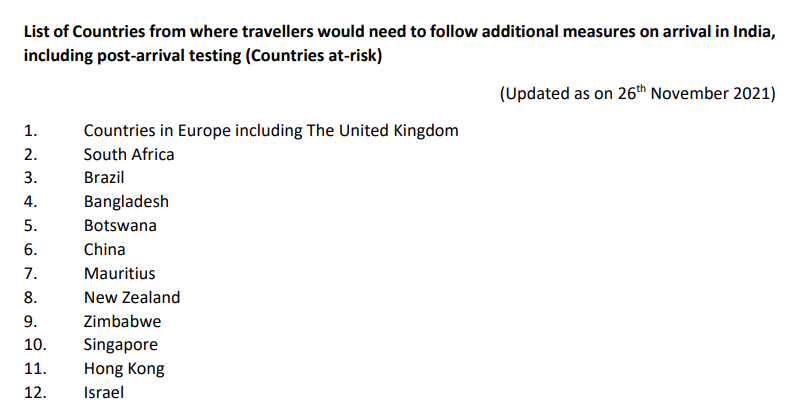Click list number '1.' beside Europe entry
The height and width of the screenshot is (416, 796).
pyautogui.click(x=30, y=130)
